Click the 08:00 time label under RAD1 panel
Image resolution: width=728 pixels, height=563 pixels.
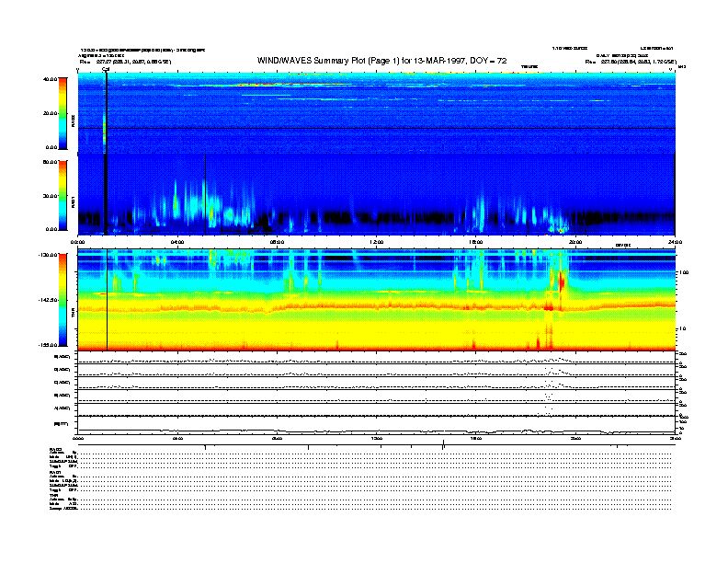(x=277, y=242)
